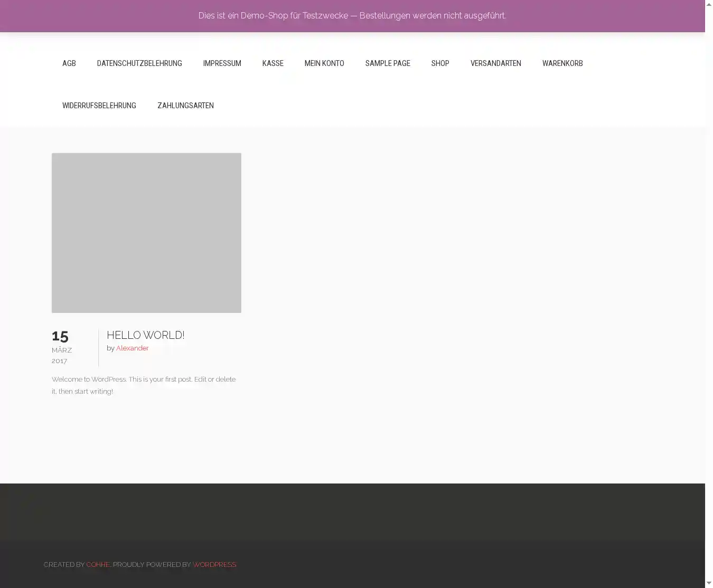Click the Cohhe footer credit link
Viewport: 713px width, 588px height.
tap(98, 565)
